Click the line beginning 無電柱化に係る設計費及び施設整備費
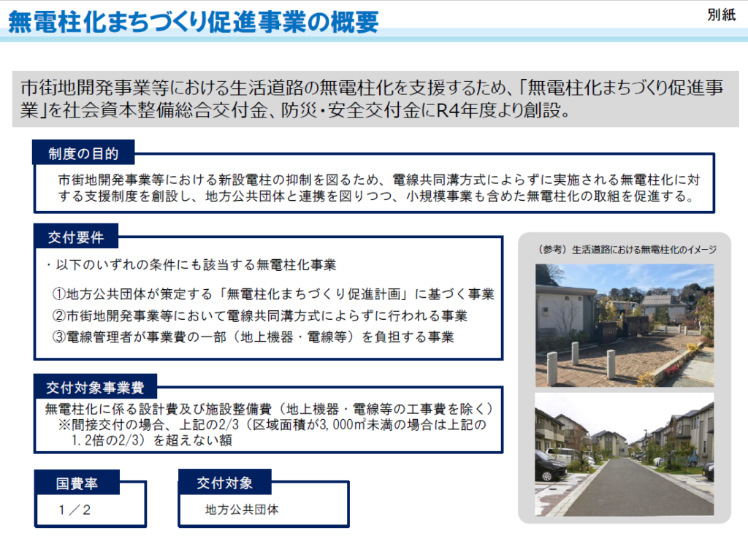Viewport: 748px width, 560px height. point(270,409)
